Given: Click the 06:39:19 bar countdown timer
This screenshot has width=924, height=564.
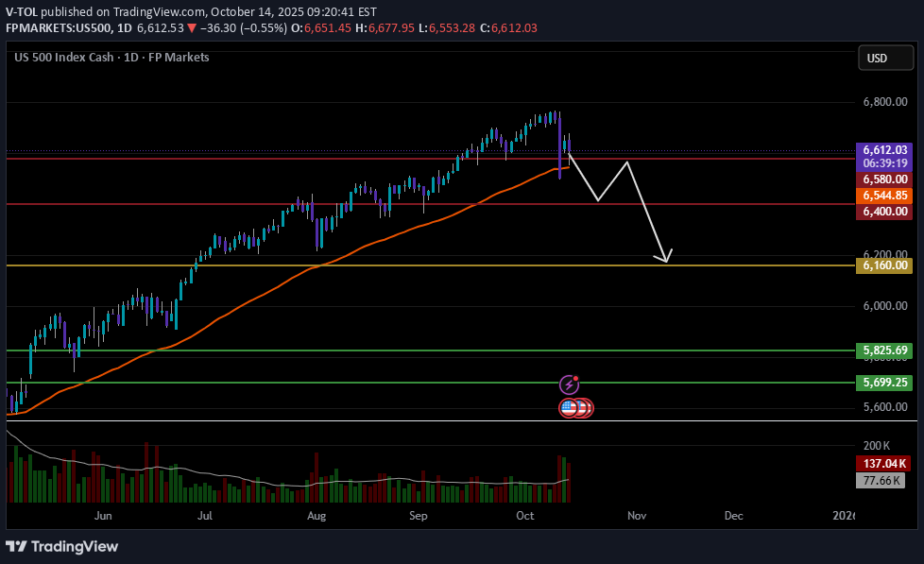Looking at the screenshot, I should 884,162.
